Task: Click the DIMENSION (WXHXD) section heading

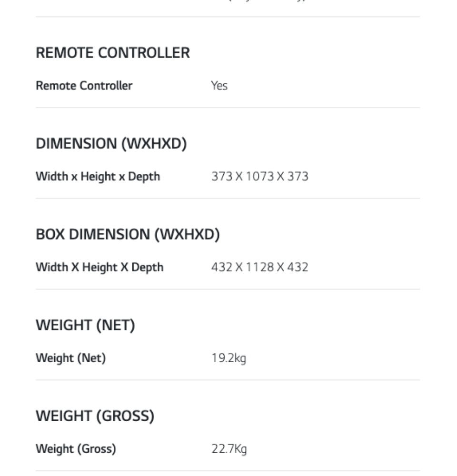Action: [x=111, y=144]
